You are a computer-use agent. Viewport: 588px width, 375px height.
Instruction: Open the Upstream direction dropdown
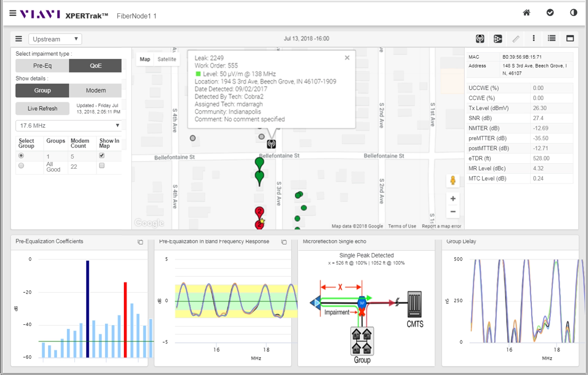pos(55,39)
